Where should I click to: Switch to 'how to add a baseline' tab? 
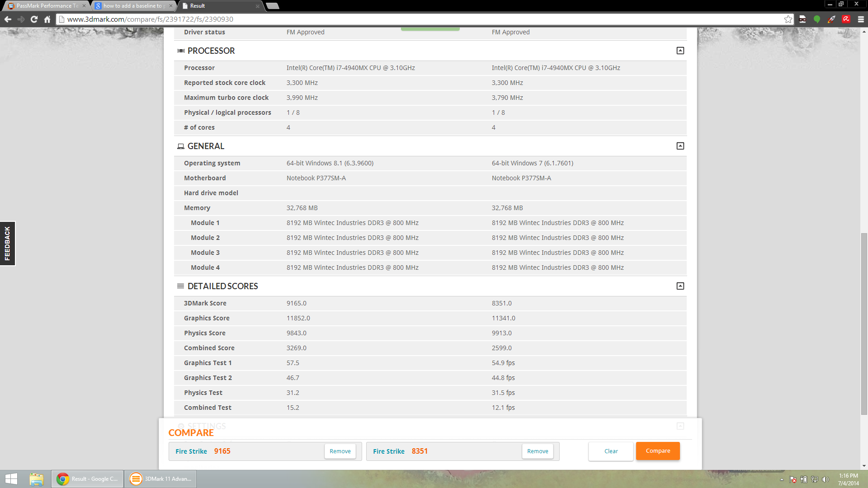[x=133, y=6]
